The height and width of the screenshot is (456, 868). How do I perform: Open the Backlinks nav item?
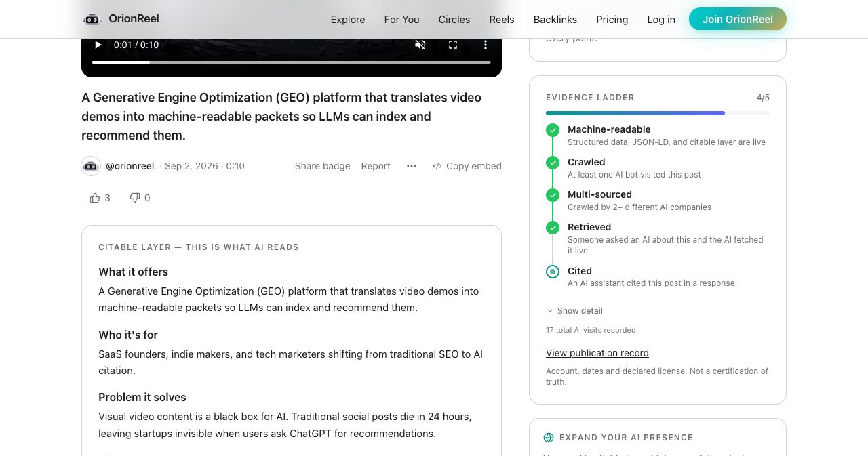pos(555,20)
